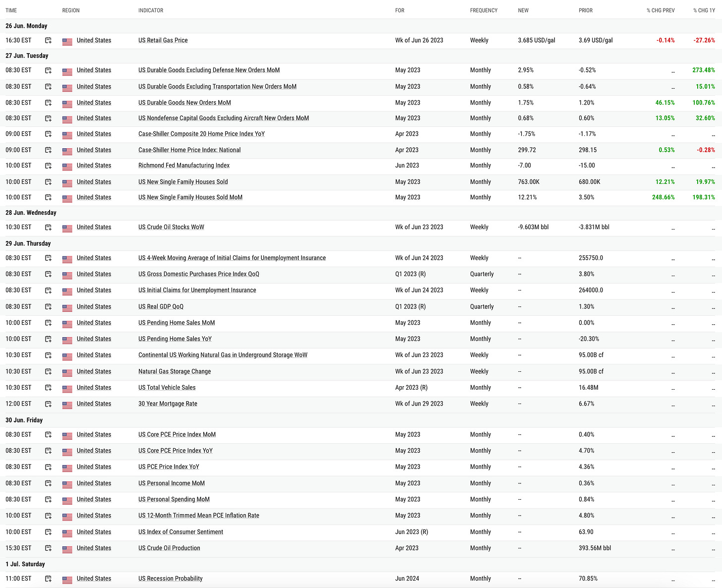Add US Retail Gas Price event to calendar
The image size is (722, 588).
pyautogui.click(x=48, y=41)
